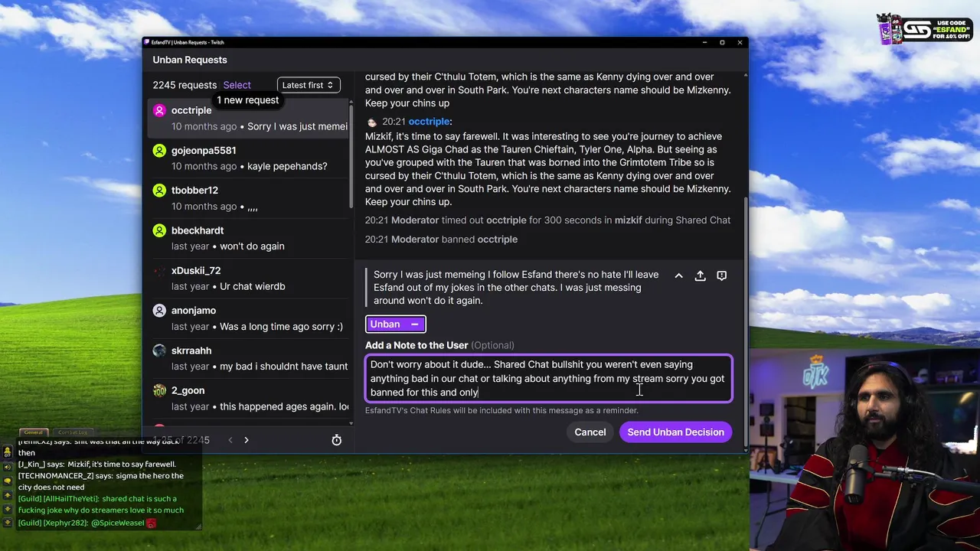Screen dimensions: 980x551
Task: Open the skrraahh unban request
Action: (249, 358)
